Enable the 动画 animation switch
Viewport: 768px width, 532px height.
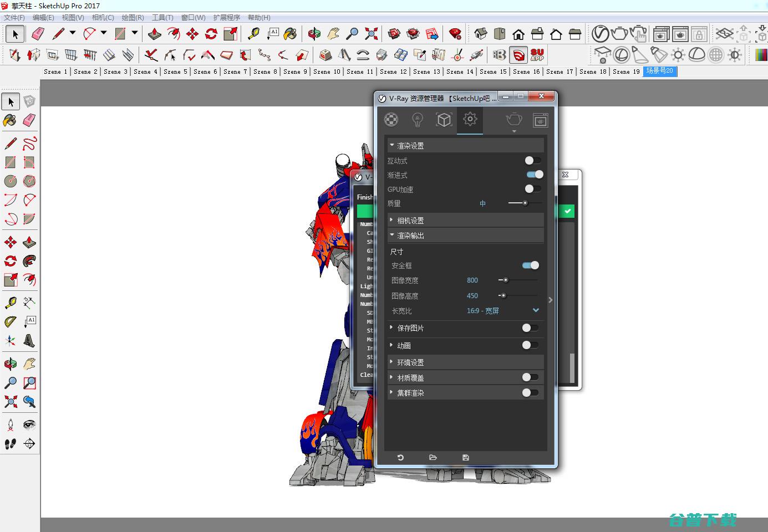(530, 345)
